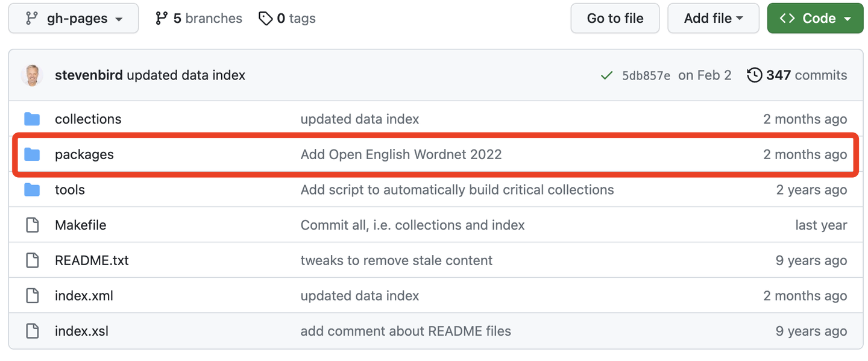Open the index.xsl file
868x361 pixels.
[x=81, y=331]
